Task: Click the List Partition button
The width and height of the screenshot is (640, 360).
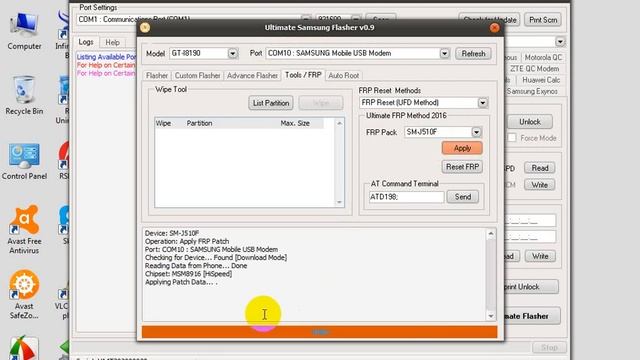Action: [x=271, y=103]
